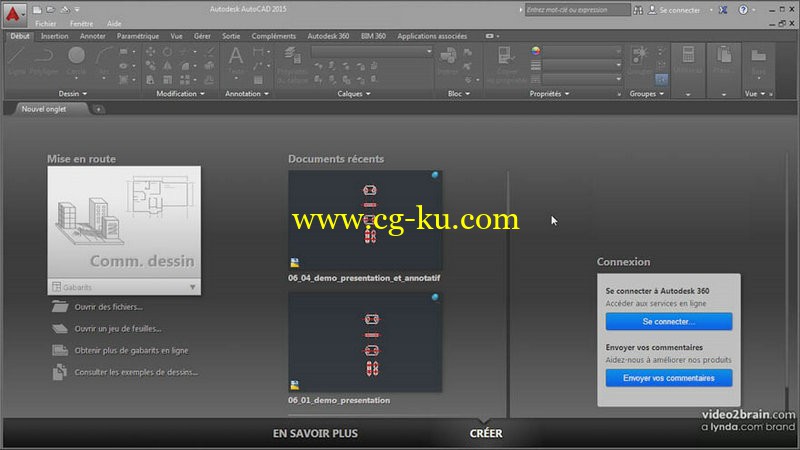
Task: Toggle pin on 06_04_demo_presentation_et_annotatif
Action: (x=435, y=175)
